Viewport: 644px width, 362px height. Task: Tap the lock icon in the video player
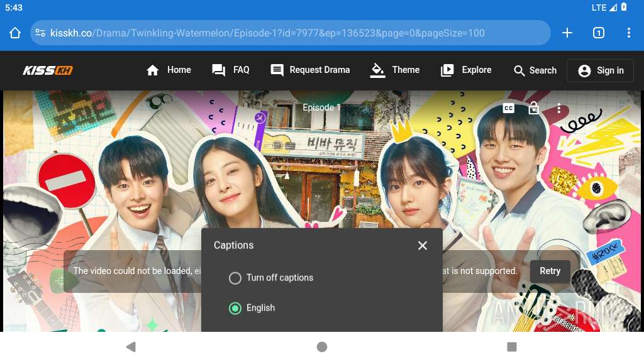[x=533, y=108]
